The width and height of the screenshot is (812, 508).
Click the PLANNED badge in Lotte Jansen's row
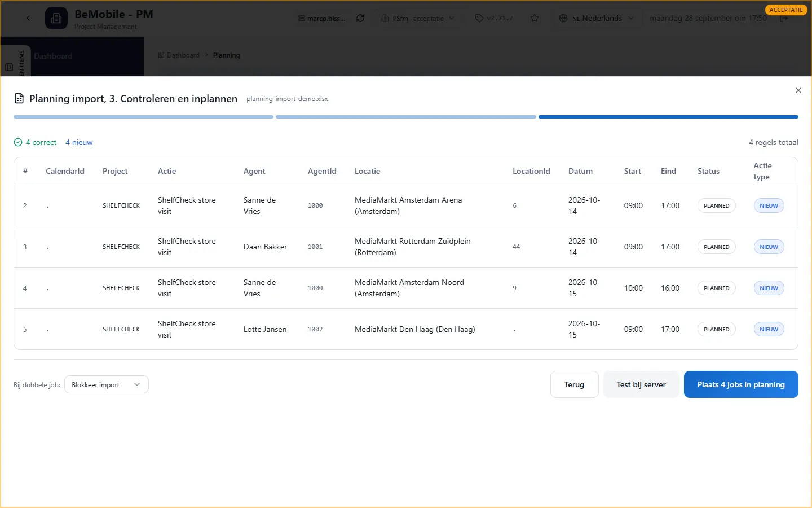click(717, 329)
